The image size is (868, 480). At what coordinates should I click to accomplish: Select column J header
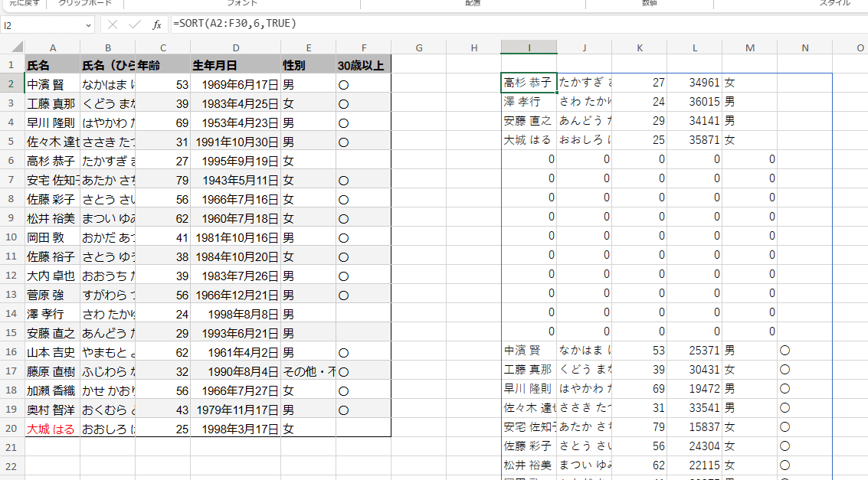pyautogui.click(x=584, y=48)
